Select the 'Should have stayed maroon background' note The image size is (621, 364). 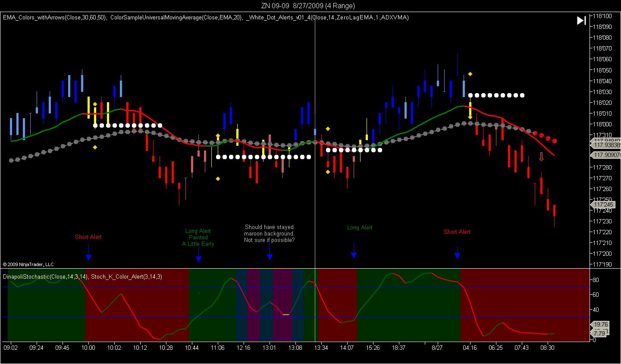click(x=270, y=233)
